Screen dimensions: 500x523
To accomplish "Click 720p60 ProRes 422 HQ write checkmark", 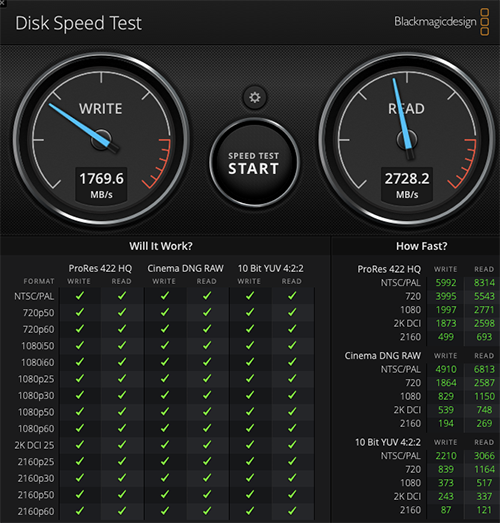I will pyautogui.click(x=80, y=329).
